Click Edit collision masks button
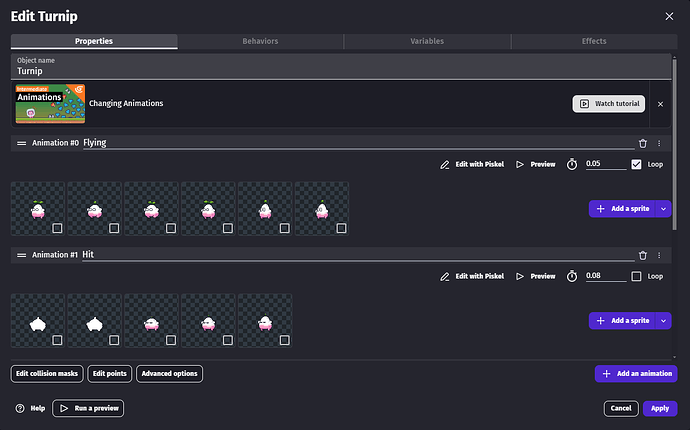 (47, 374)
